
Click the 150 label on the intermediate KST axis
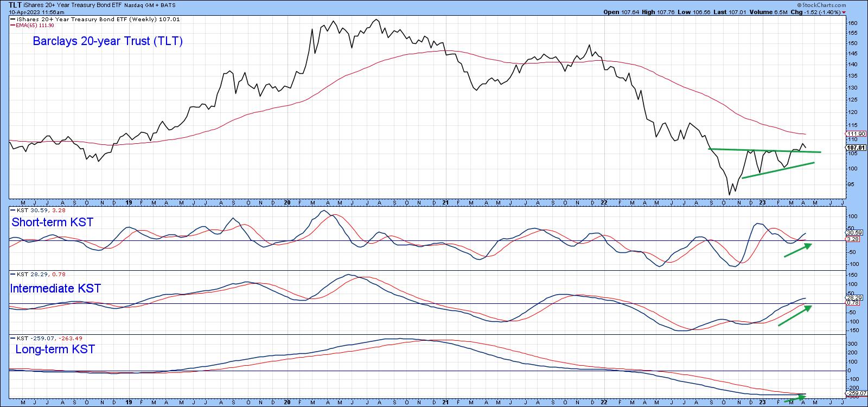tap(852, 275)
